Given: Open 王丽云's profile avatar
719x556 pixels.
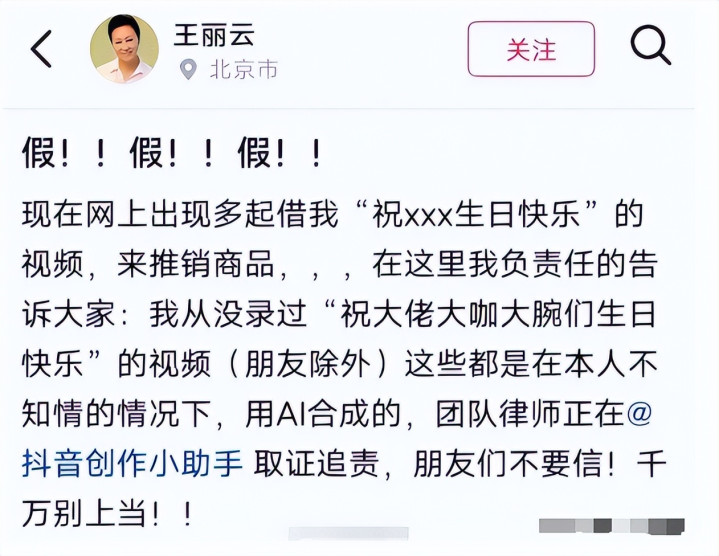Looking at the screenshot, I should (x=124, y=49).
